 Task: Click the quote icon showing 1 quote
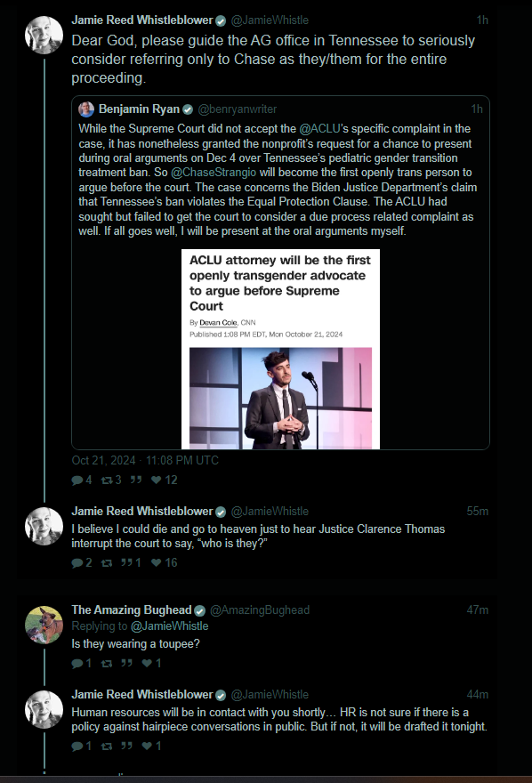(x=126, y=563)
